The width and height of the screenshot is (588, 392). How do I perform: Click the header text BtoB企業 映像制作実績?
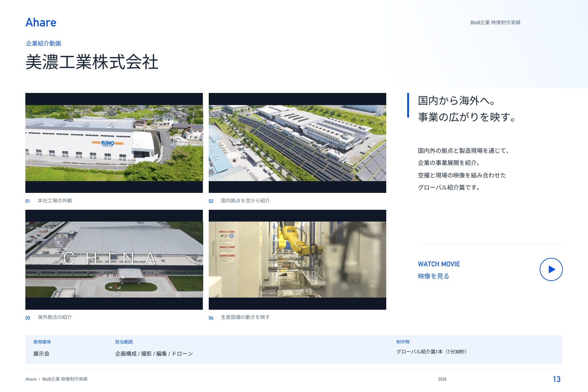tap(495, 22)
